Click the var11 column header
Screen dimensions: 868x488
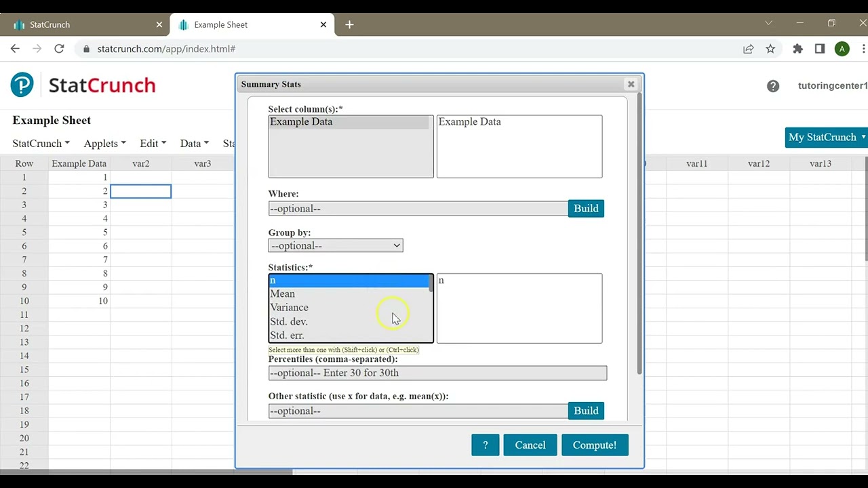coord(696,163)
